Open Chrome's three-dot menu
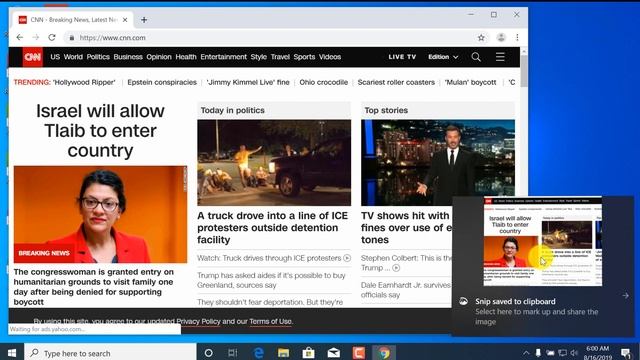This screenshot has height=360, width=640. point(517,38)
